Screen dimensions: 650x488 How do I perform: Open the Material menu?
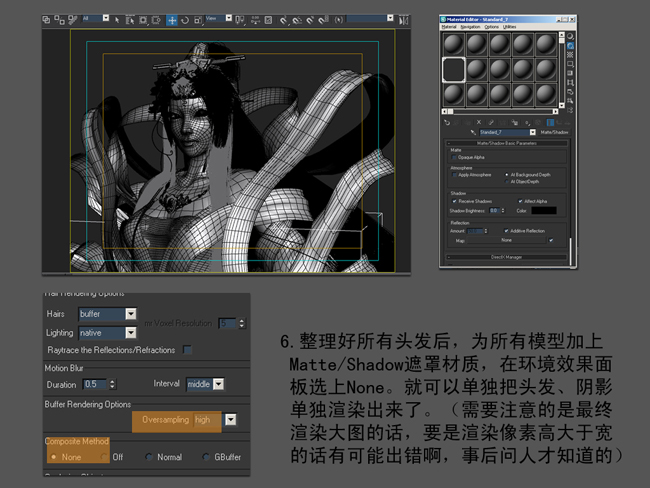click(x=449, y=27)
